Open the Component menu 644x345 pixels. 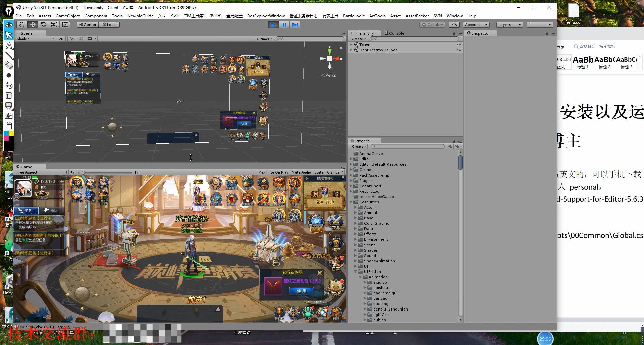96,16
